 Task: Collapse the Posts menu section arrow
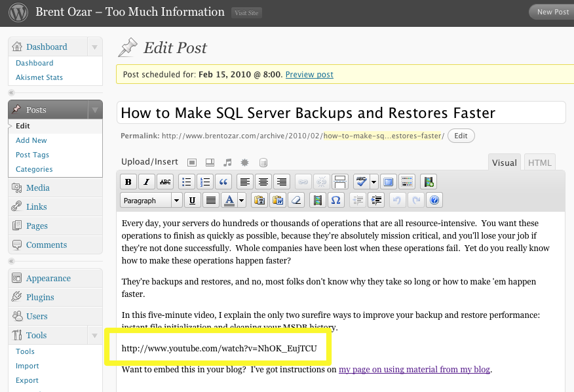tap(95, 109)
